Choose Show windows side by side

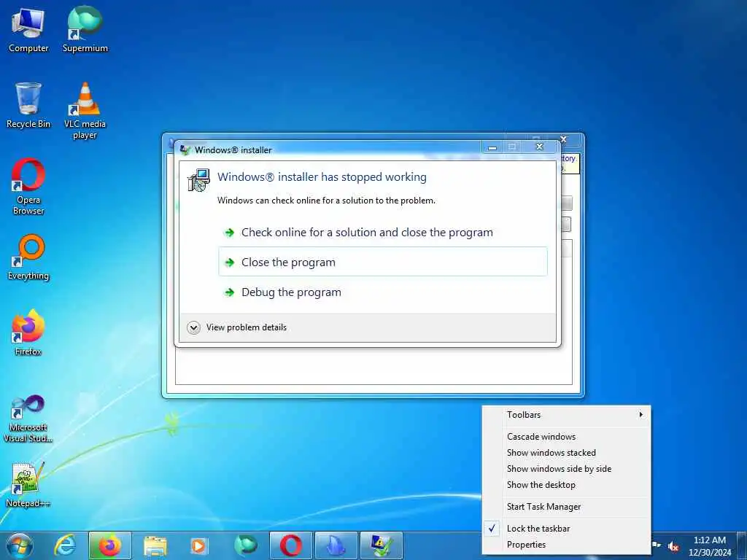pyautogui.click(x=566, y=469)
